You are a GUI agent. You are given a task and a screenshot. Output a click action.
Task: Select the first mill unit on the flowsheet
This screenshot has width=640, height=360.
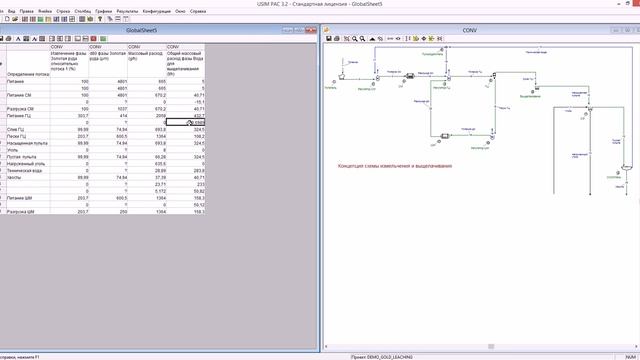coord(410,76)
